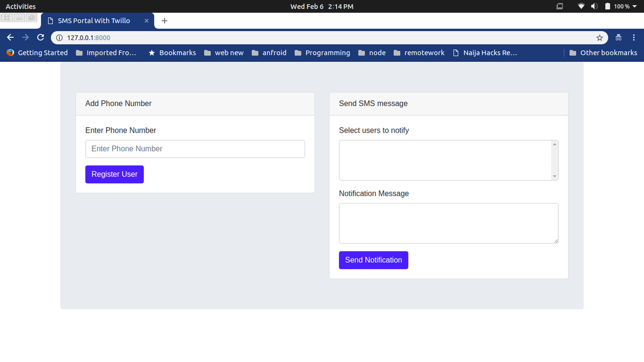
Task: Bookmark this page with the star icon
Action: [599, 38]
